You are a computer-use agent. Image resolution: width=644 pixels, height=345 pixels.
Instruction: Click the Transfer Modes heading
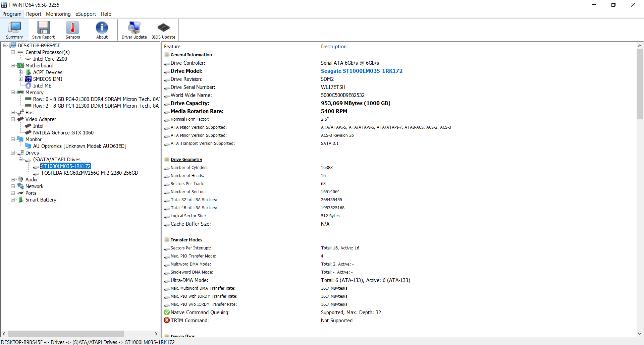coord(186,240)
